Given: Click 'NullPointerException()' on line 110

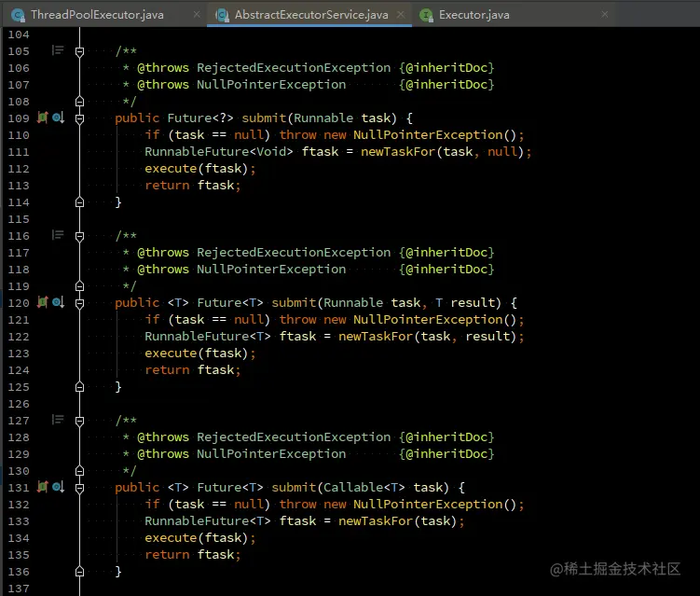Looking at the screenshot, I should tap(435, 135).
